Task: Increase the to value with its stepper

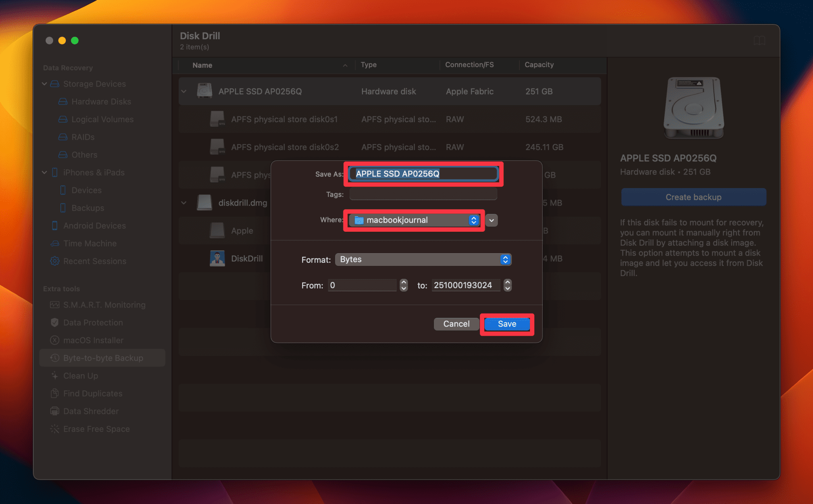Action: click(507, 283)
